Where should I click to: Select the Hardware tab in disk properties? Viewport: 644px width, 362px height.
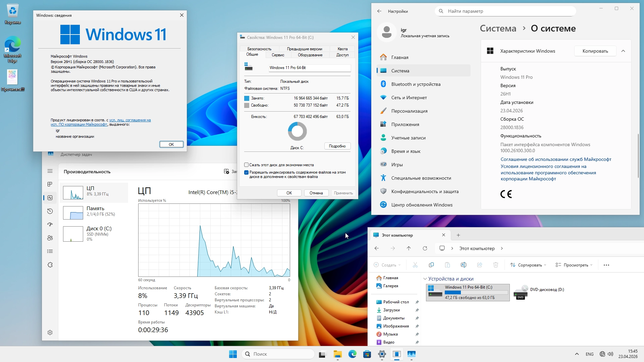click(x=310, y=55)
